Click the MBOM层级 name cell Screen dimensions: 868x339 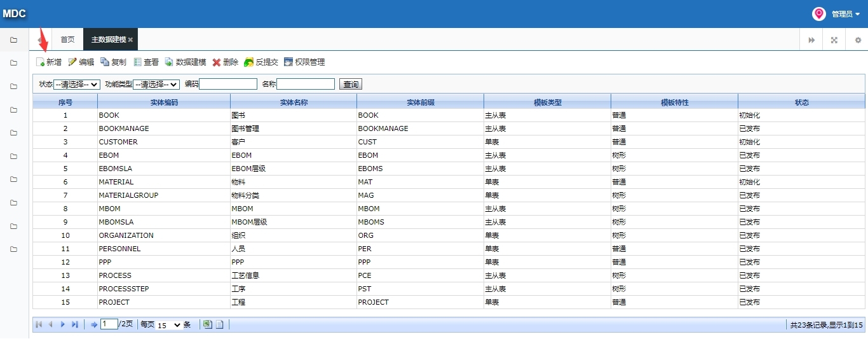point(294,222)
